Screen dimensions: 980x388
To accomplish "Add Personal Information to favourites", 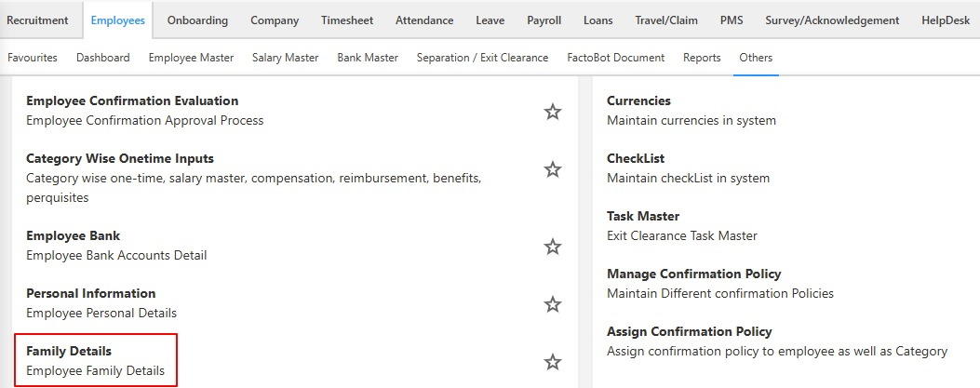I will (553, 304).
